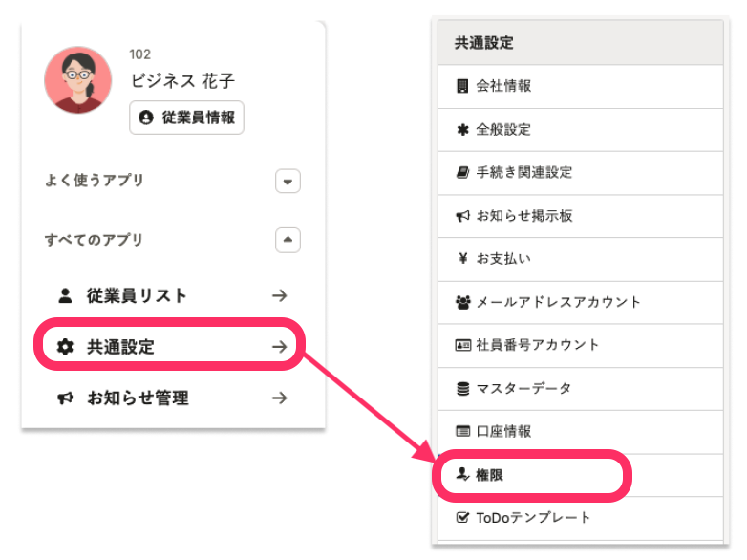Click the arrow next to 共通設定
This screenshot has width=747, height=560.
279,347
